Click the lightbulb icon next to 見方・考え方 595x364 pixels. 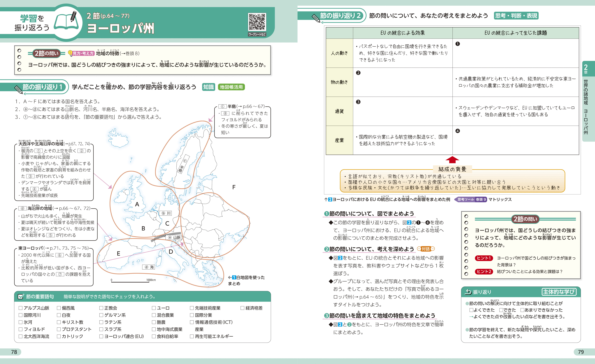pos(70,53)
